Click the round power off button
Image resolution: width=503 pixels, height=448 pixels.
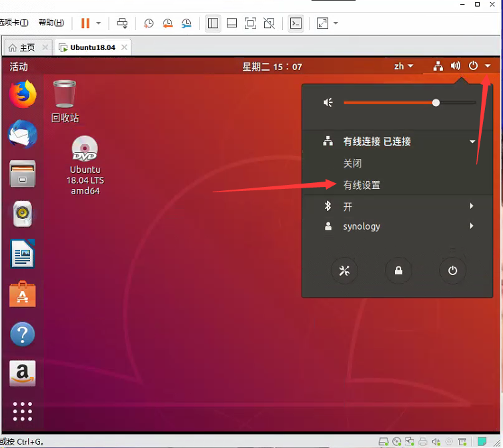[x=452, y=270]
